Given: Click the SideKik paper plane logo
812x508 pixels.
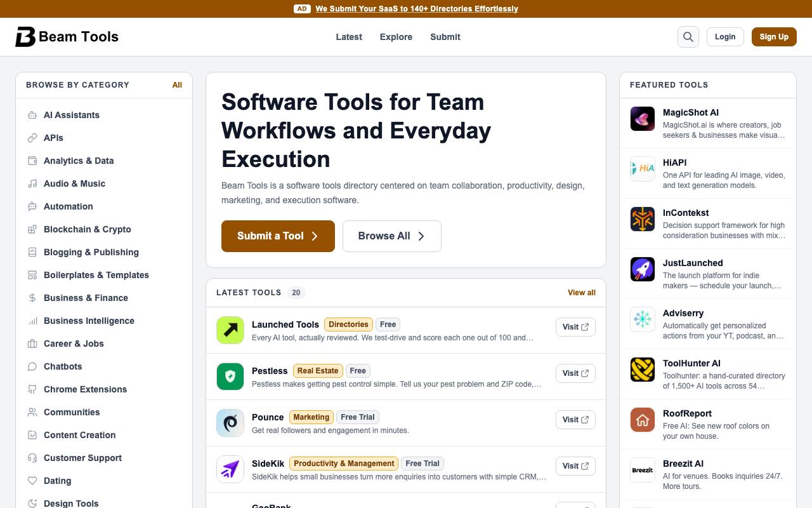Looking at the screenshot, I should tap(230, 469).
